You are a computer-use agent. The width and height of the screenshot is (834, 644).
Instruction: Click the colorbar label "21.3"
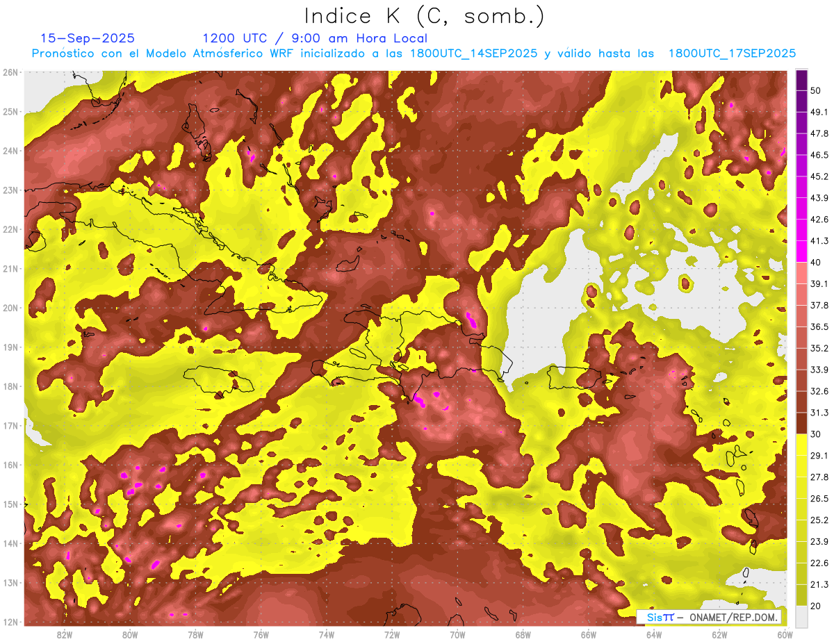pos(819,584)
